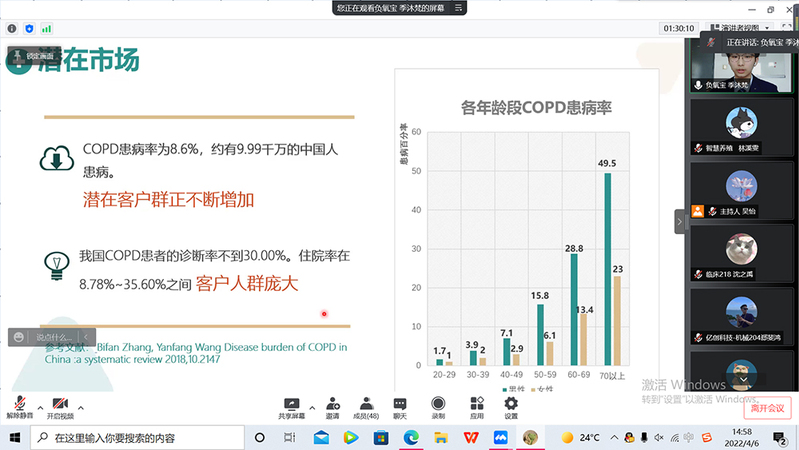Open the apps (应用) menu
The height and width of the screenshot is (450, 799).
(476, 408)
